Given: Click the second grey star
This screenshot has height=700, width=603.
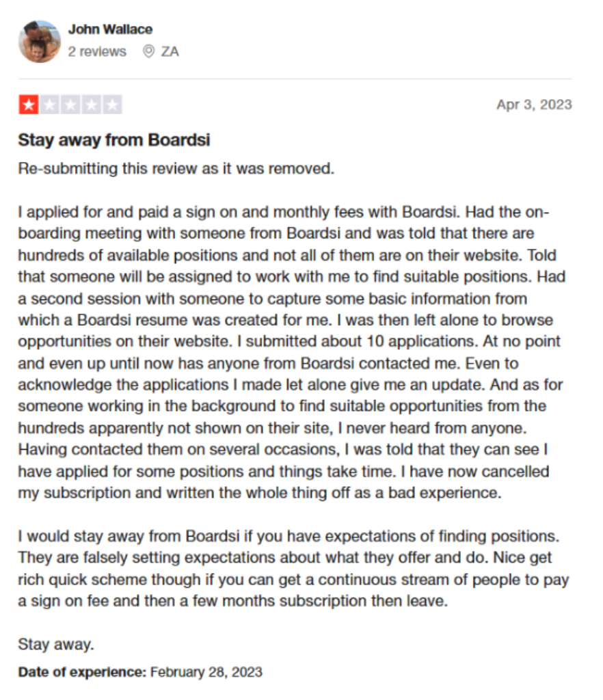Looking at the screenshot, I should [x=49, y=105].
